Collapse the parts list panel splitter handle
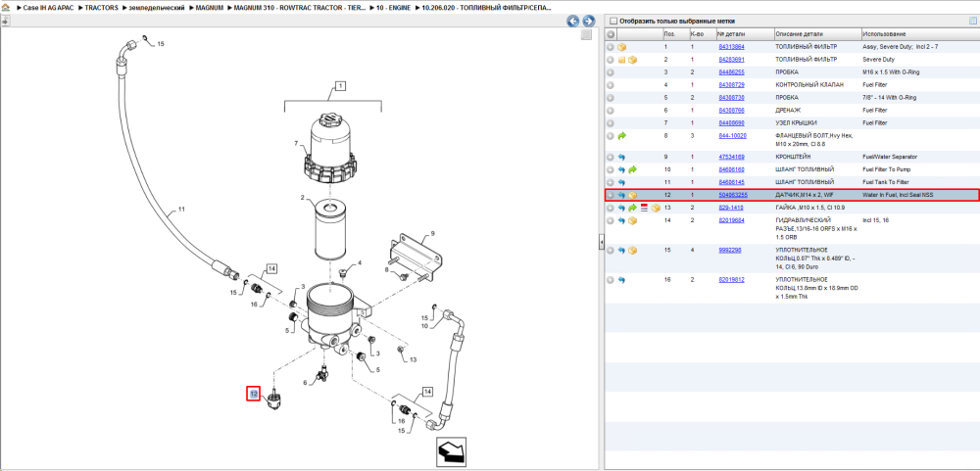This screenshot has height=471, width=980. (602, 241)
